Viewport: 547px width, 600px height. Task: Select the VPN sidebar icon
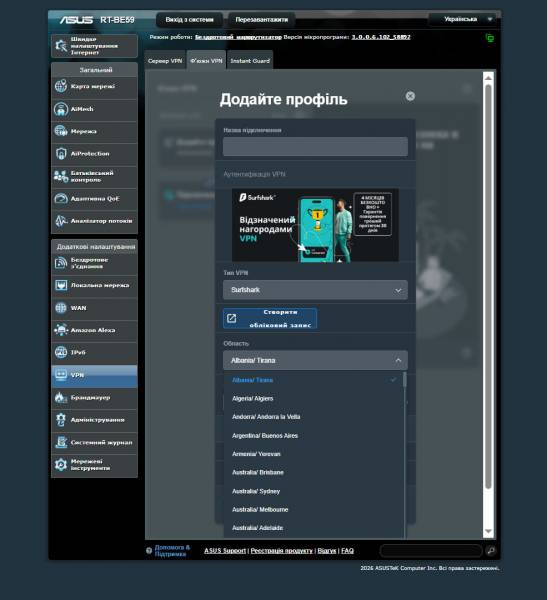click(x=61, y=375)
